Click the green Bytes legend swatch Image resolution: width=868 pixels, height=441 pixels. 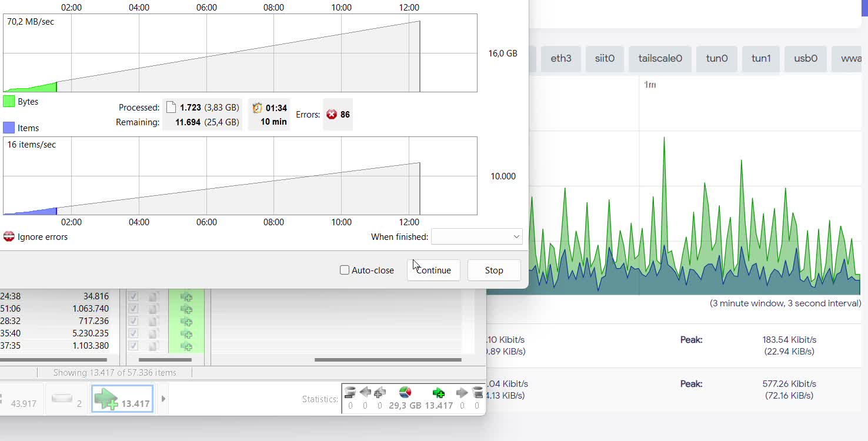(9, 101)
